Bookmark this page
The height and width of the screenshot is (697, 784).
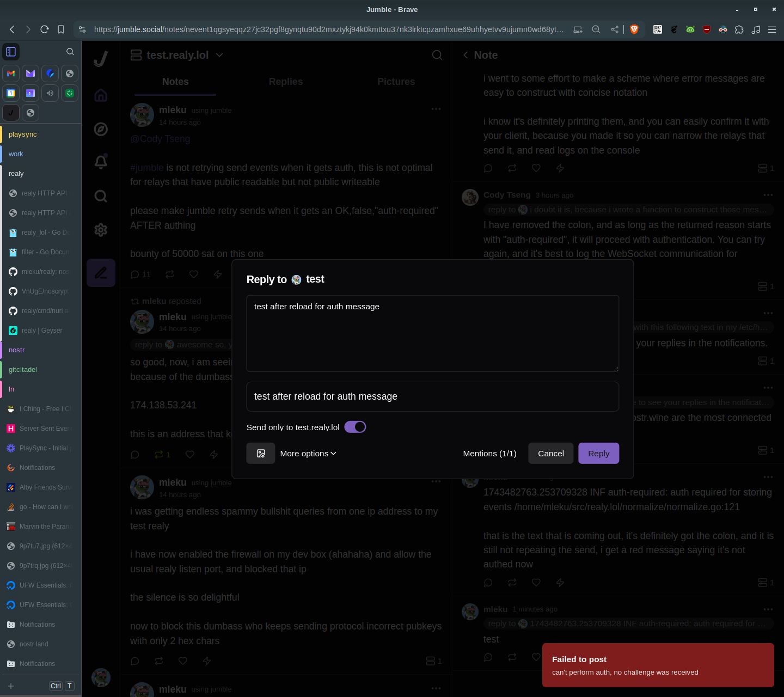(61, 29)
